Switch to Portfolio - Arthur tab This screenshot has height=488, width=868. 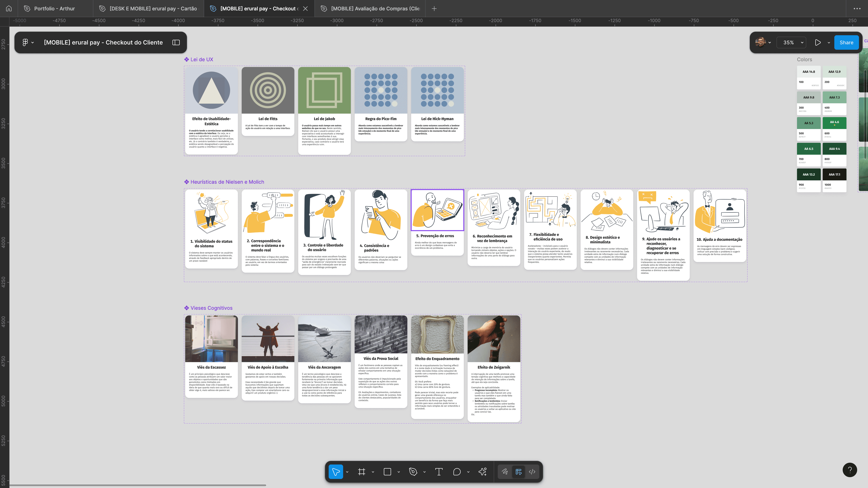(x=54, y=8)
